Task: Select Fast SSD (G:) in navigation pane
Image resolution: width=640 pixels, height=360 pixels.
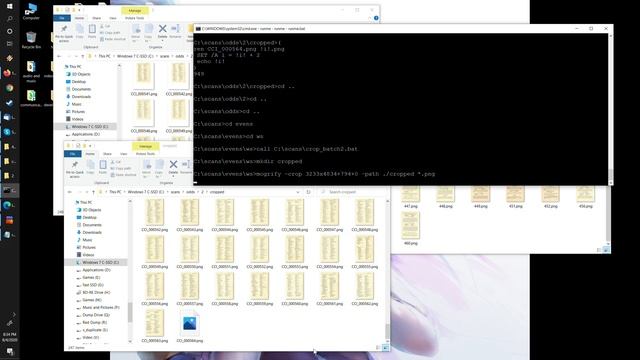Action: 93,285
